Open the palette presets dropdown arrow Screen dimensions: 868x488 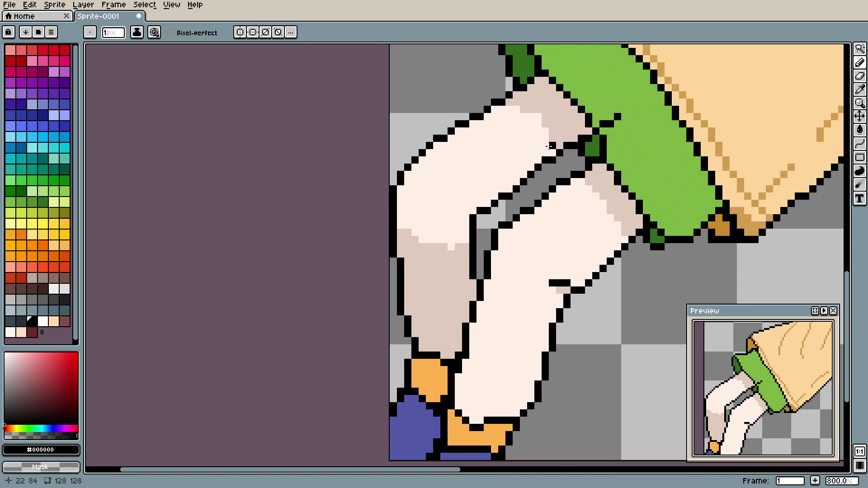pos(26,32)
